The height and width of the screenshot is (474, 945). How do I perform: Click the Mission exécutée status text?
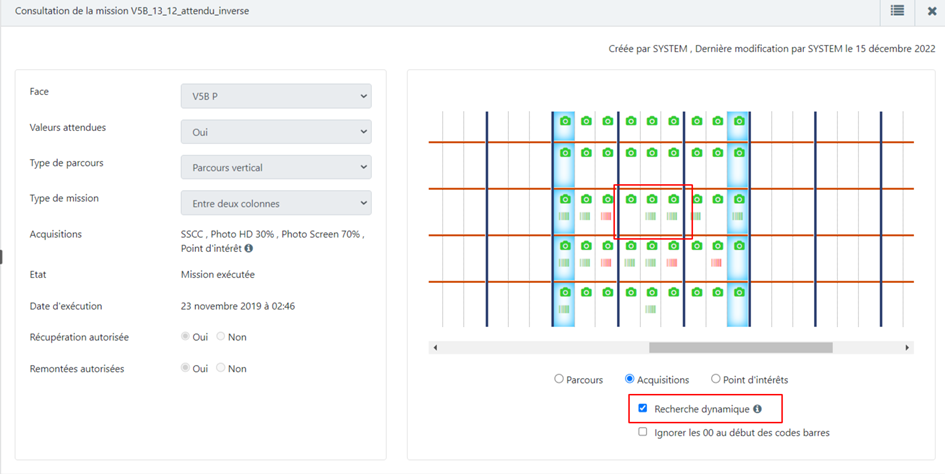[x=218, y=274]
